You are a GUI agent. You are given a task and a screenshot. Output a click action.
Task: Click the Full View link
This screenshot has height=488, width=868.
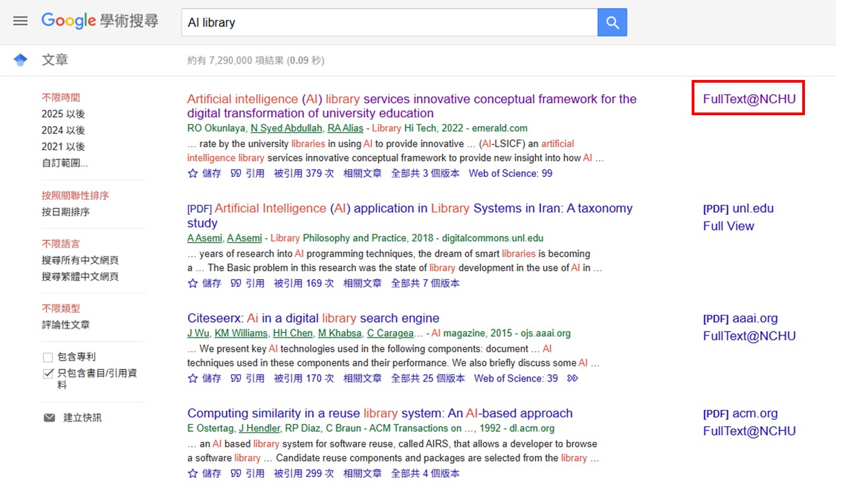pyautogui.click(x=728, y=226)
